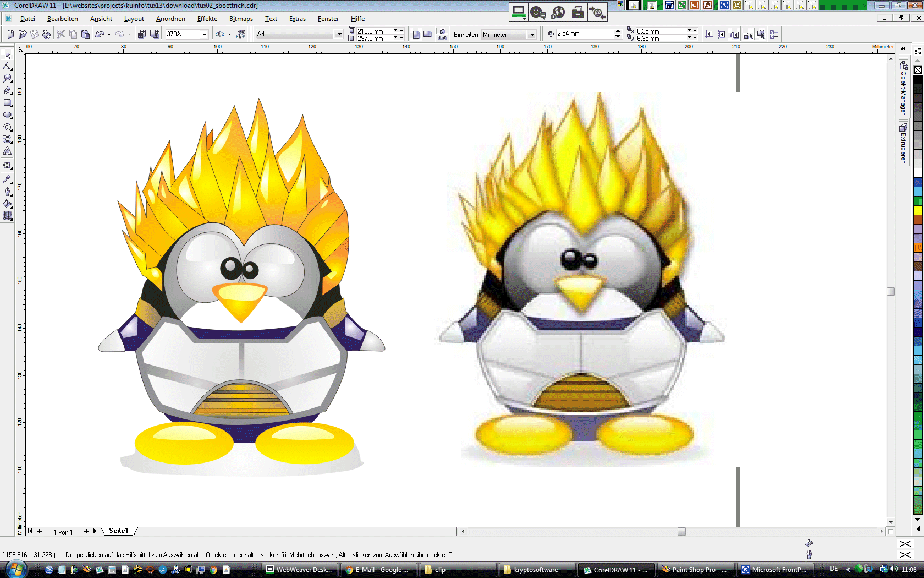
Task: Open the Ansicht menu
Action: 101,19
